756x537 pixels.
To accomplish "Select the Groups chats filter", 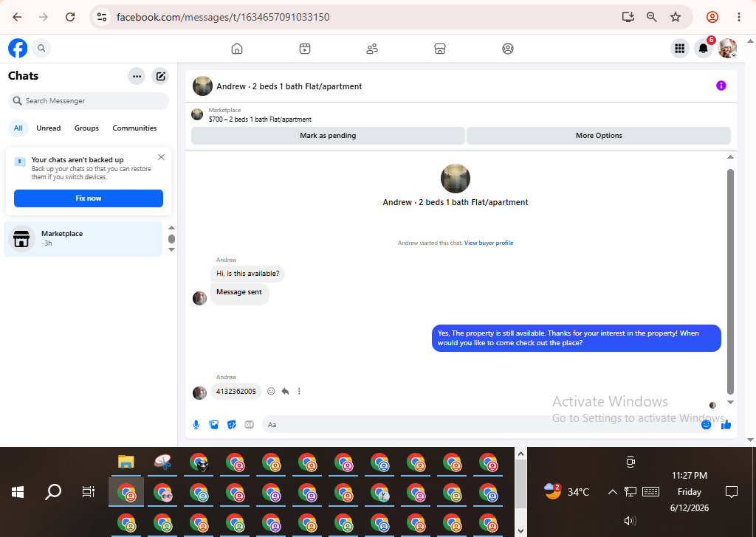I will 87,128.
